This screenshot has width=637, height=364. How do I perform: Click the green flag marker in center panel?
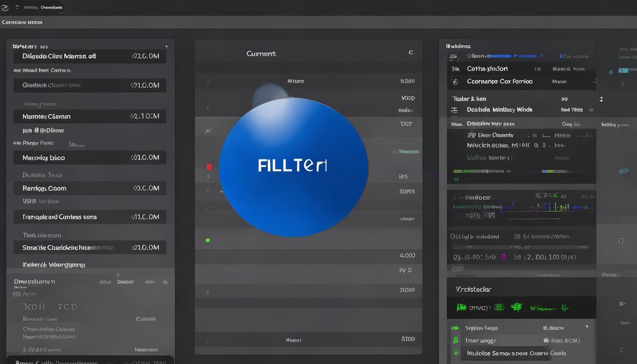click(x=207, y=241)
